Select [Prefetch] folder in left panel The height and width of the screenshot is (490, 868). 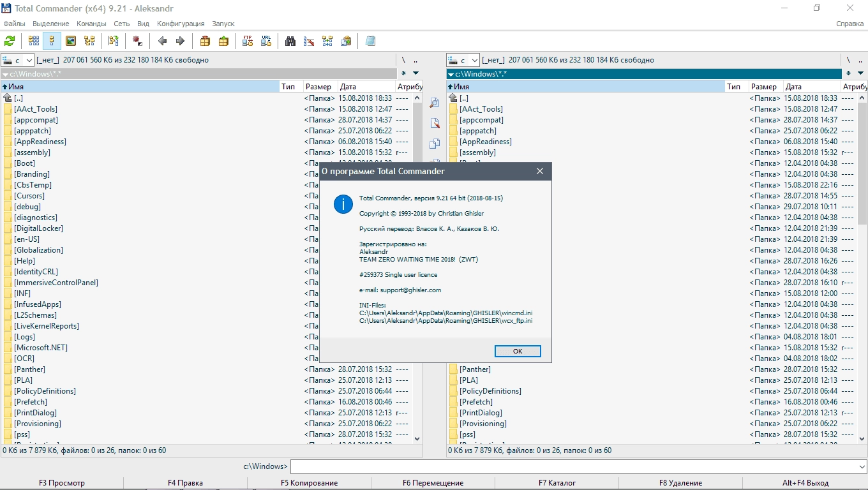point(31,402)
